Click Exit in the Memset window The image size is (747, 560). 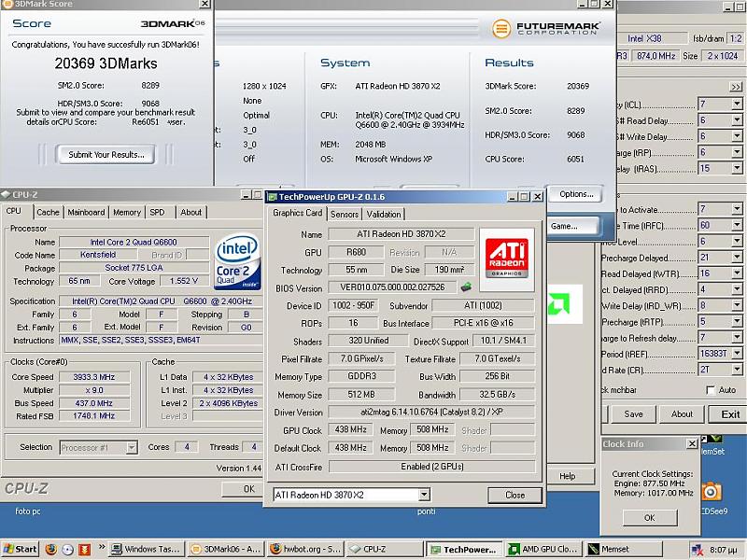(x=727, y=414)
